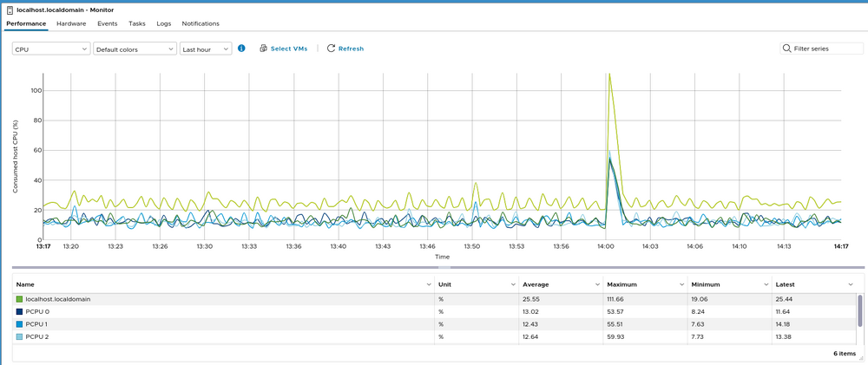
Task: Open the Last hour time range dropdown
Action: click(206, 49)
